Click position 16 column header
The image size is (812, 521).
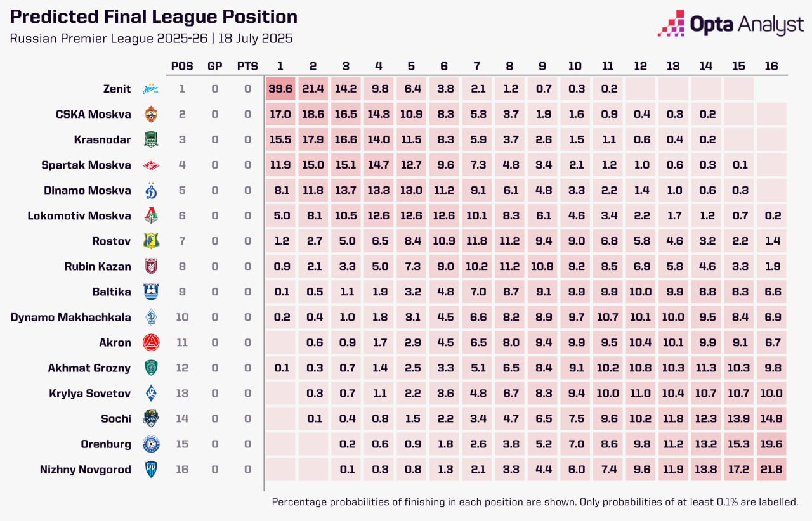pos(771,67)
